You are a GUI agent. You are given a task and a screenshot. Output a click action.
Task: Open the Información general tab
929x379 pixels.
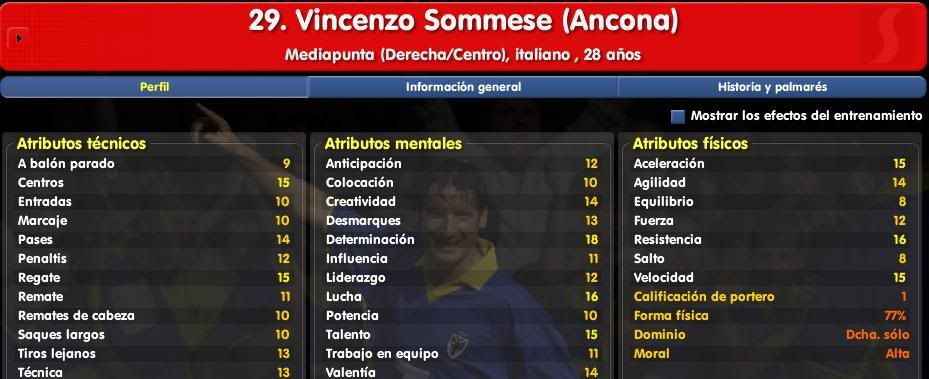click(463, 87)
